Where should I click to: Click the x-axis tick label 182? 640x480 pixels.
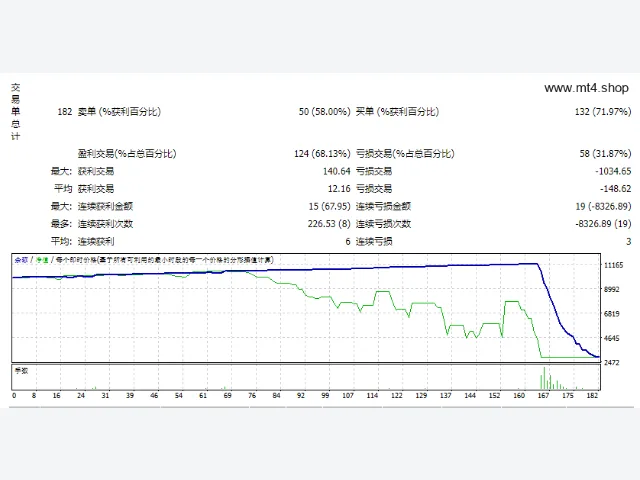tap(592, 395)
